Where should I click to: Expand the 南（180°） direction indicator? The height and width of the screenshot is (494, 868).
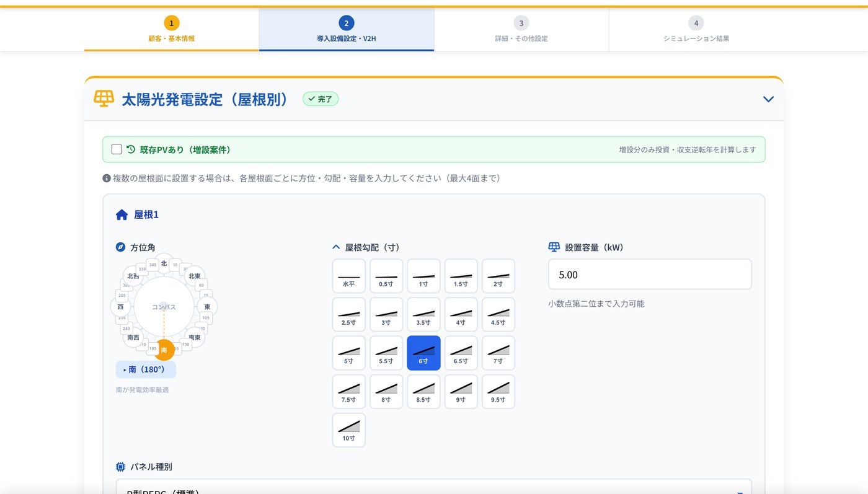pos(146,369)
